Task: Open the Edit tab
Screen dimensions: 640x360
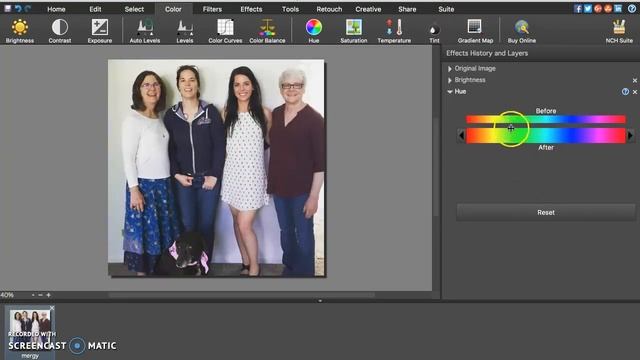Action: pos(95,9)
